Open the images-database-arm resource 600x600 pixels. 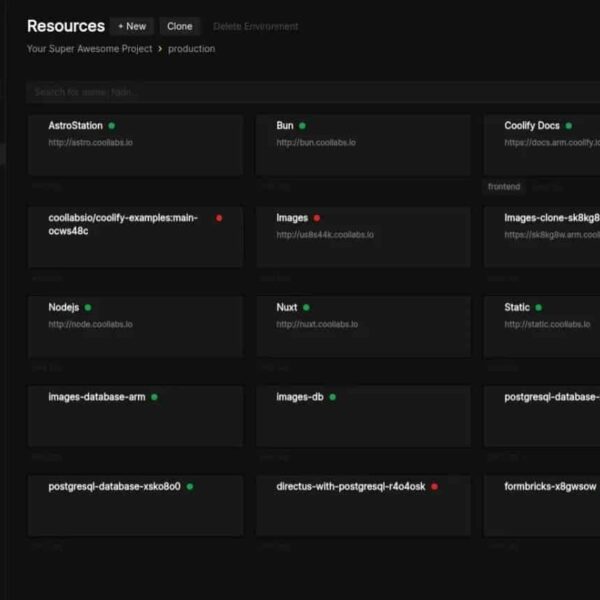(x=97, y=397)
